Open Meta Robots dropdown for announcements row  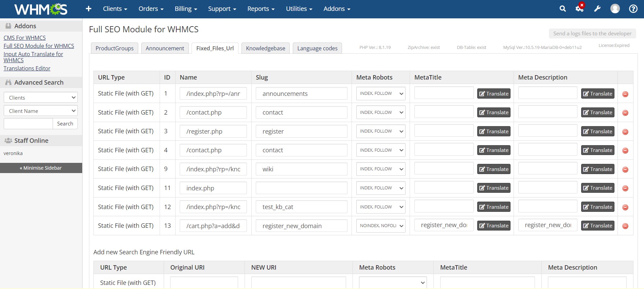(381, 93)
